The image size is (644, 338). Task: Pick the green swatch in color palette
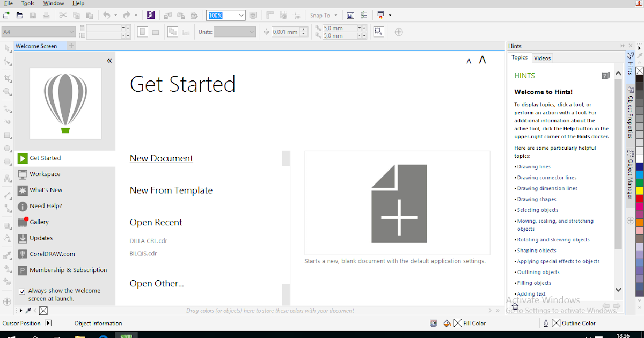[640, 183]
